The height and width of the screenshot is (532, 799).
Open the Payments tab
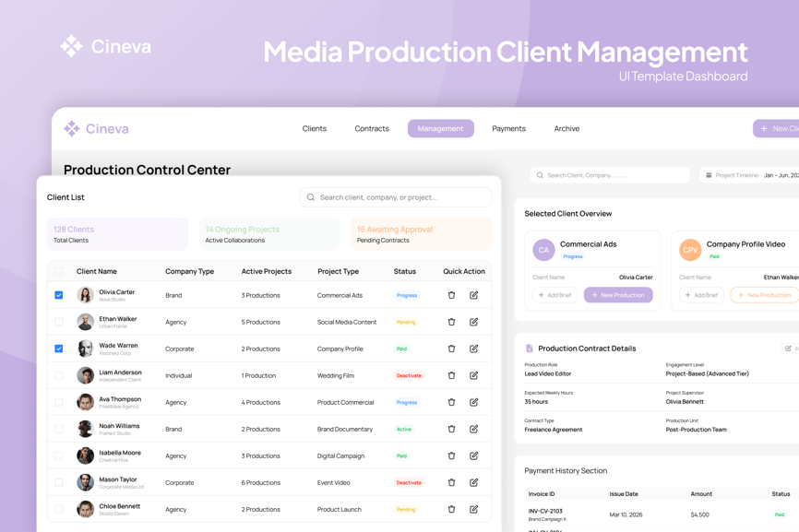click(508, 129)
